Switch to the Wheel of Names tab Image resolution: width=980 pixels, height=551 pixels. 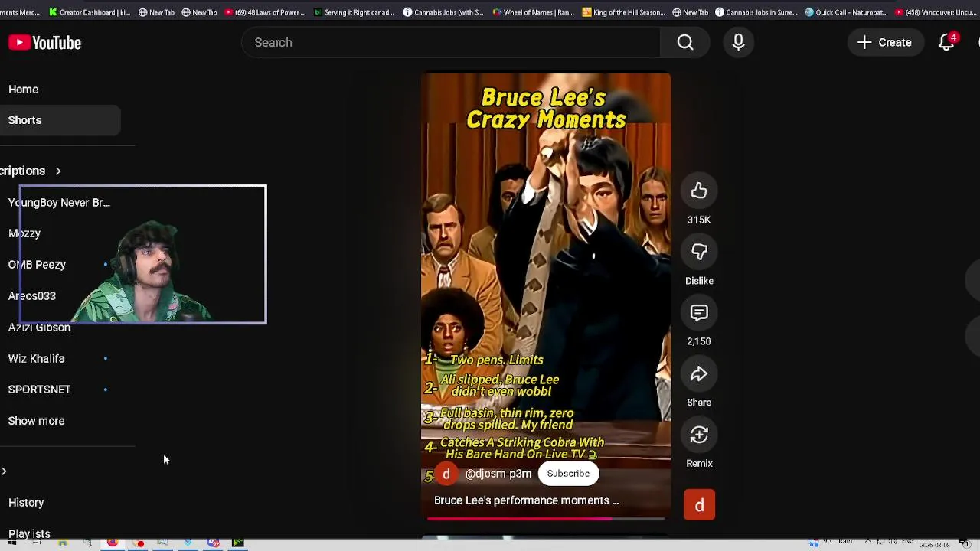tap(534, 12)
